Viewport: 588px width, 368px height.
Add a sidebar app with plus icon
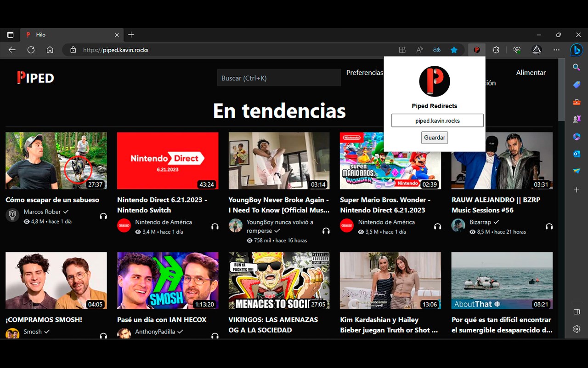[577, 190]
